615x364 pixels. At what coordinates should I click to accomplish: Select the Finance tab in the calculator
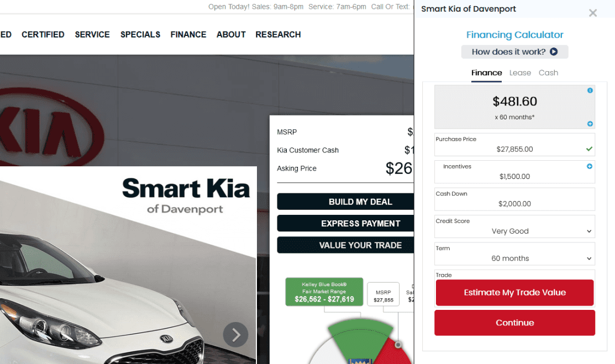(x=486, y=72)
